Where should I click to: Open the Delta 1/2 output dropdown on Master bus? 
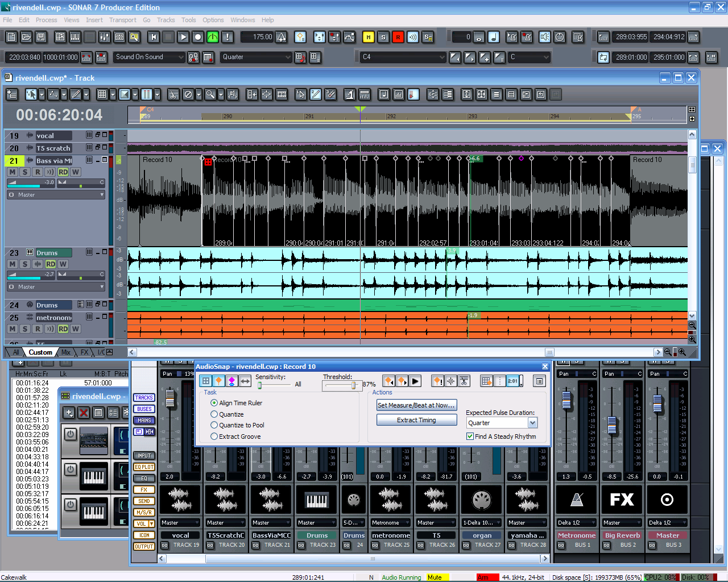667,523
